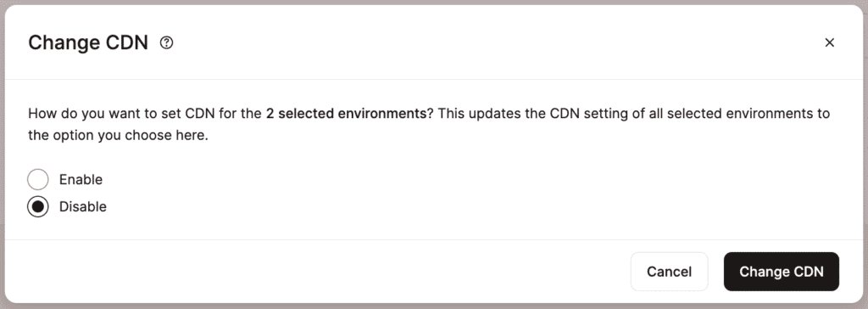Close the Change CDN dialog with the X

(829, 42)
